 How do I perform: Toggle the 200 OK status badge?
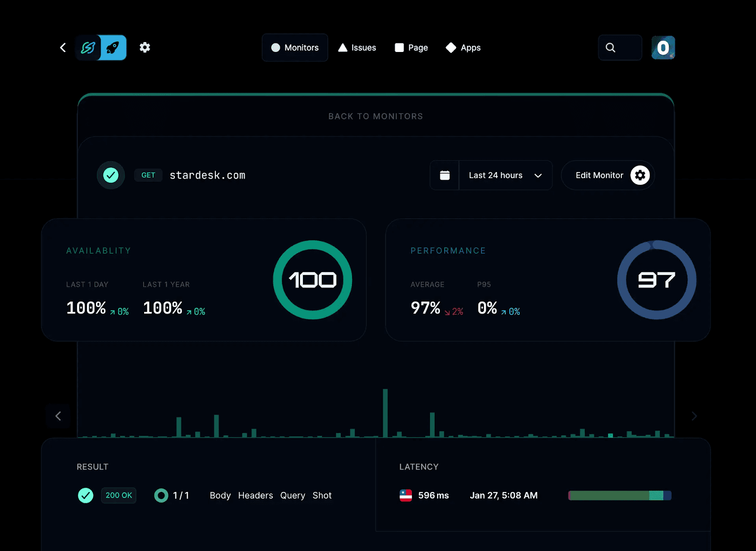point(119,495)
